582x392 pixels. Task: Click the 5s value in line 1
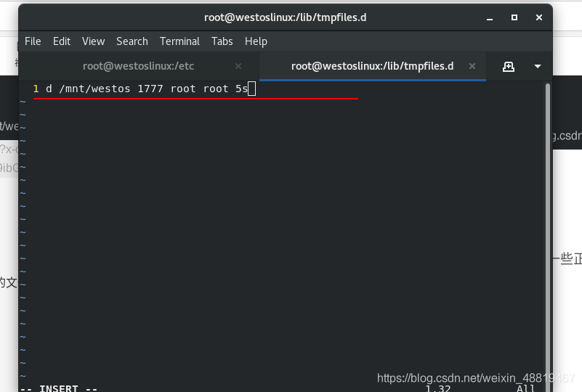tap(241, 89)
